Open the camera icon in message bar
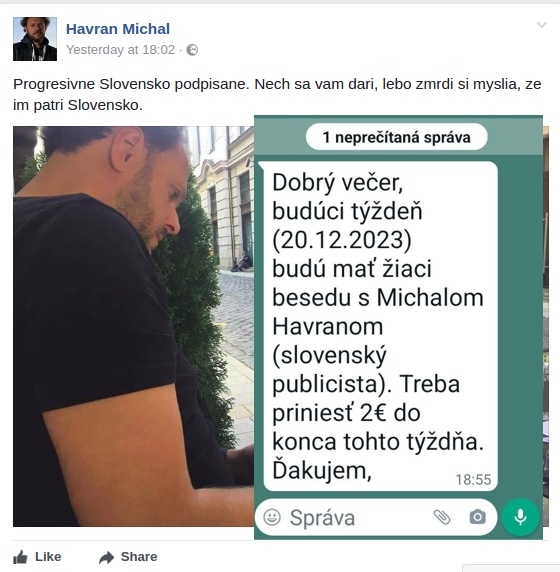This screenshot has height=572, width=560. (x=477, y=517)
